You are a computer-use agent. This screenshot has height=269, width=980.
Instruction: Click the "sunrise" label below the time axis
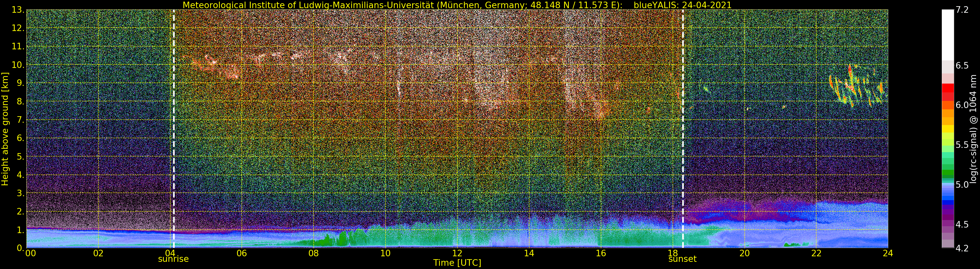click(173, 259)
